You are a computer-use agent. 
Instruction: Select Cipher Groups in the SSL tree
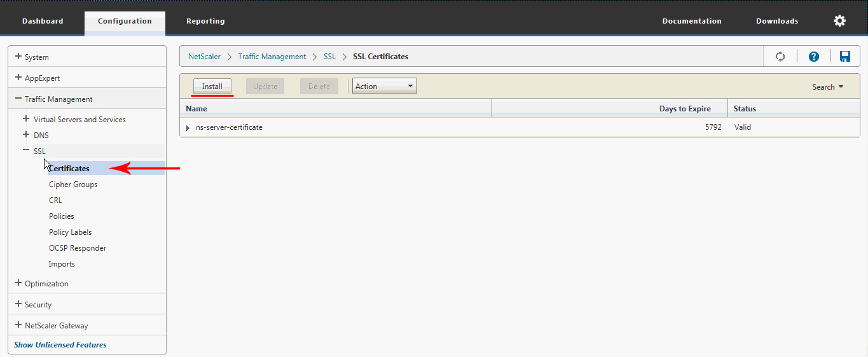click(x=73, y=185)
